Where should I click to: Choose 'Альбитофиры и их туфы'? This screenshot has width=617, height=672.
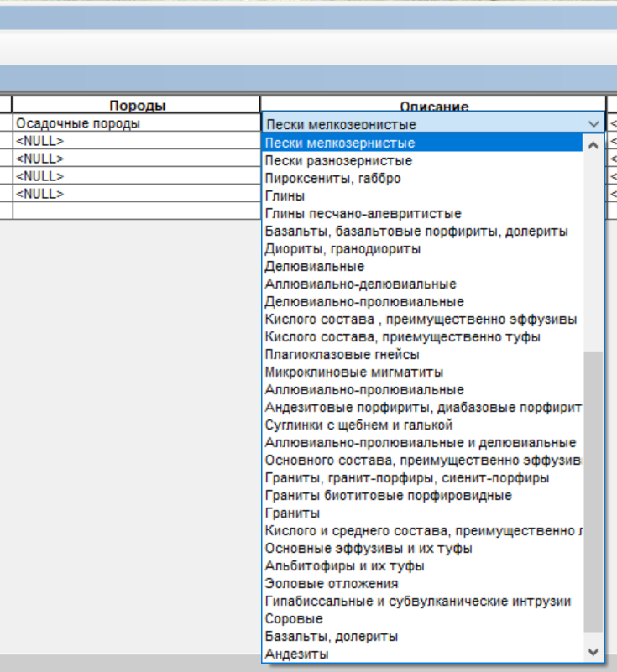pos(422,565)
